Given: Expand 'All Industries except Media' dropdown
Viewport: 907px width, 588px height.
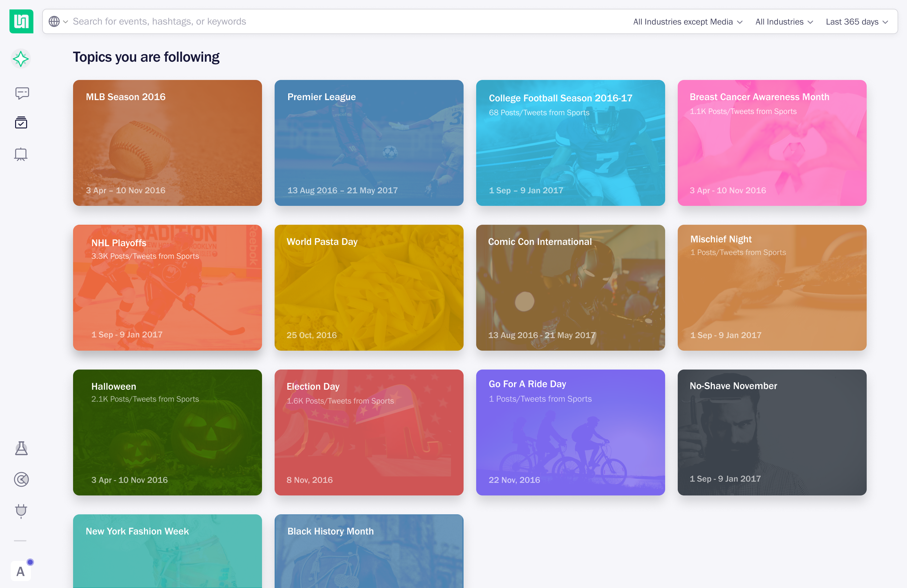Looking at the screenshot, I should point(687,22).
